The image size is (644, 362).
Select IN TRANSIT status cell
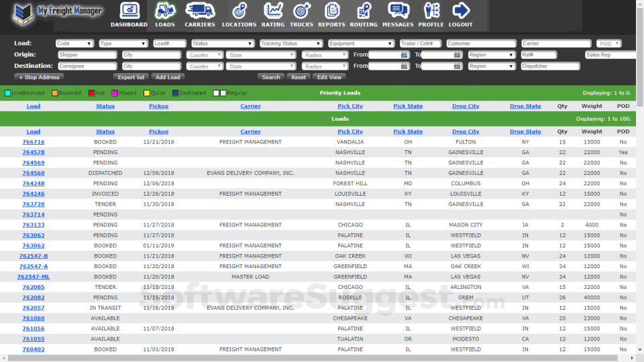(105, 308)
